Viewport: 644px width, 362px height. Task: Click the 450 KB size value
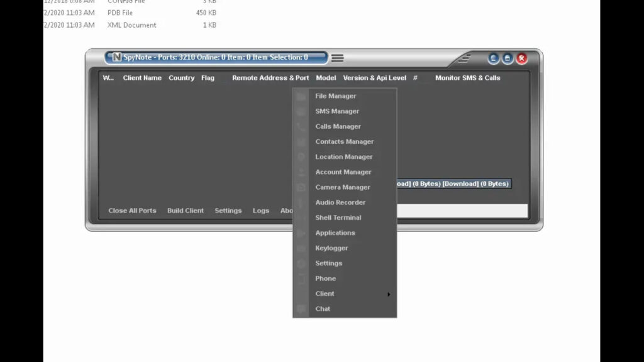(206, 13)
